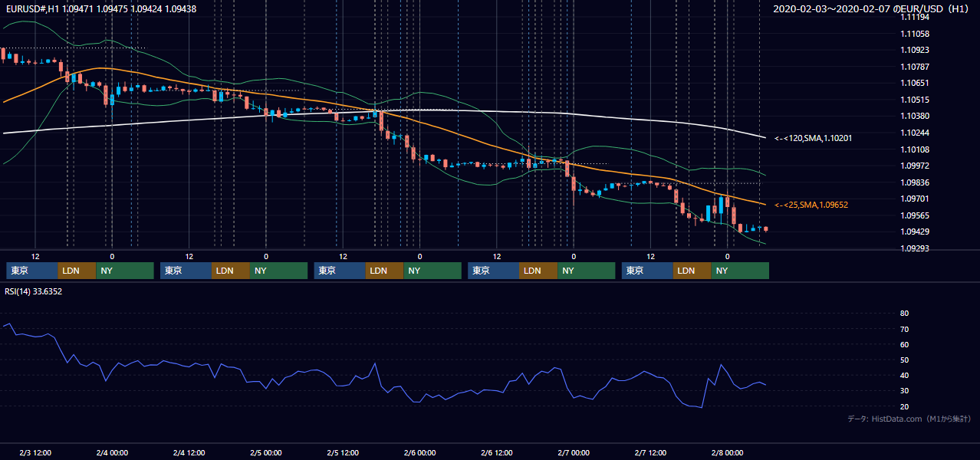This screenshot has height=460, width=980.
Task: Click the 1.09972 price axis value
Action: pos(915,166)
